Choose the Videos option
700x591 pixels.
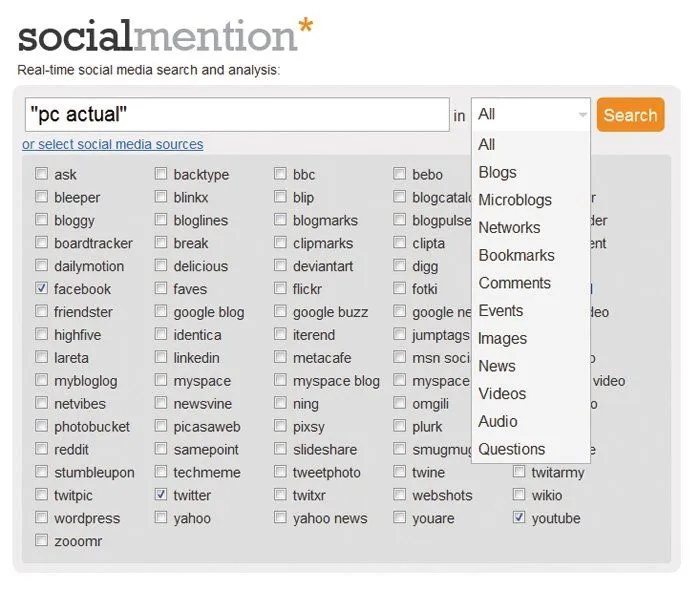502,394
